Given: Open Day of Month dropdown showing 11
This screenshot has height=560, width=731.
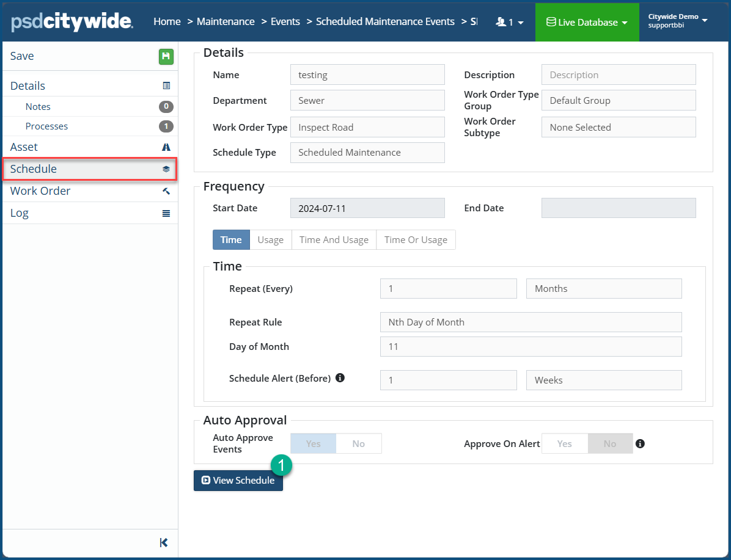Looking at the screenshot, I should 531,347.
